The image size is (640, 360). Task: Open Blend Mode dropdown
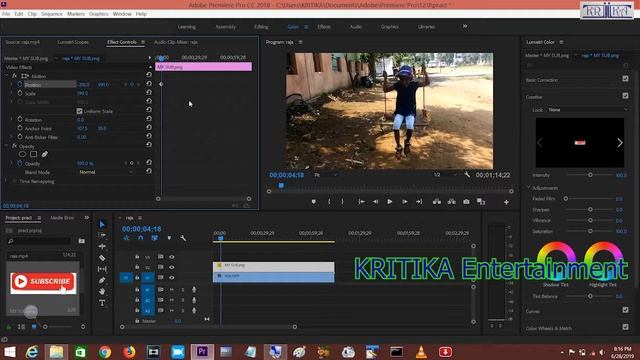(105, 172)
